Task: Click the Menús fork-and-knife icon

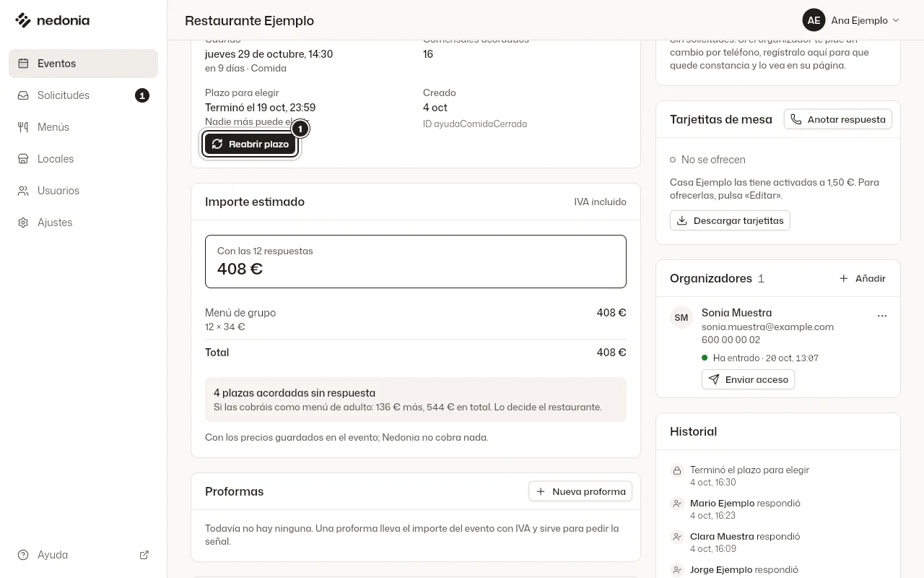Action: pyautogui.click(x=23, y=127)
